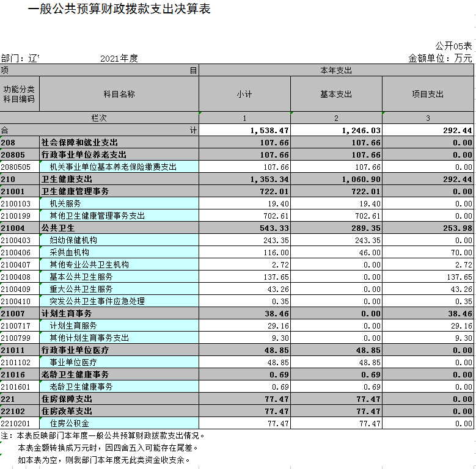
Task: Click the 小计 column header
Action: point(244,94)
